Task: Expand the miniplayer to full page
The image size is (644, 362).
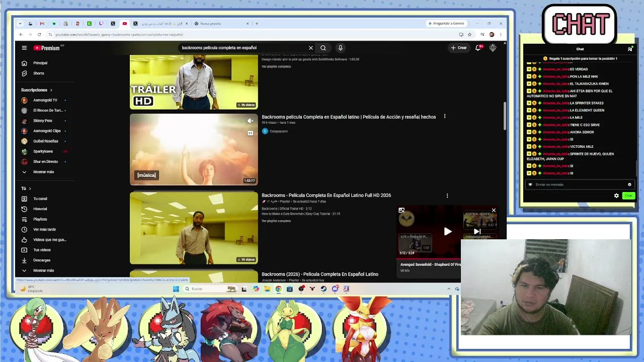Action: pyautogui.click(x=401, y=210)
